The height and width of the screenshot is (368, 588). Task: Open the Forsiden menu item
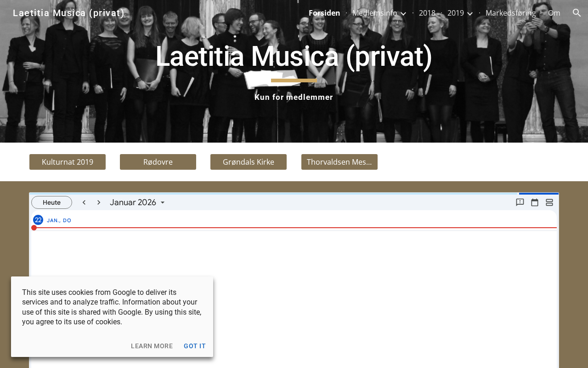[x=324, y=13]
